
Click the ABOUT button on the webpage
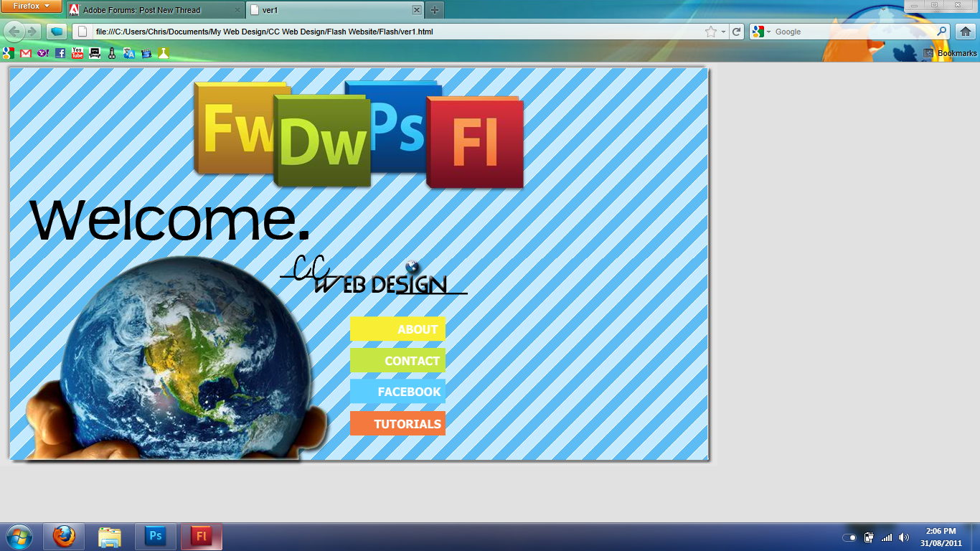point(397,329)
